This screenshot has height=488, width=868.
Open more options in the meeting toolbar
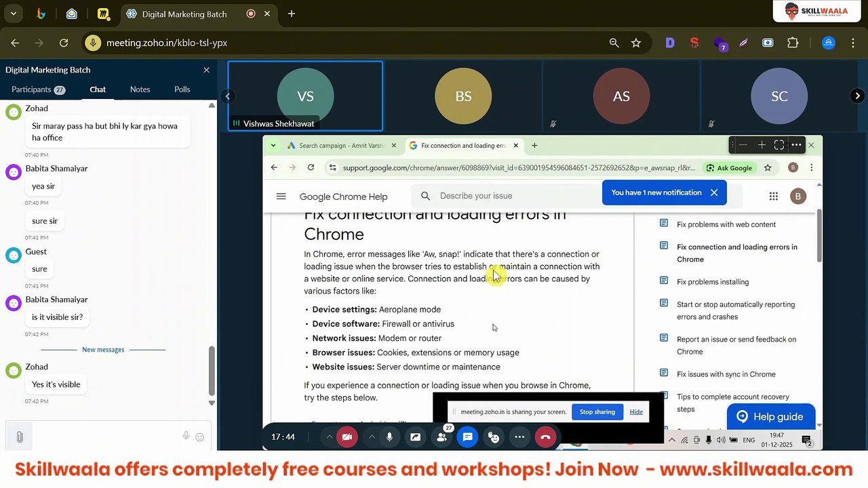[x=519, y=437]
